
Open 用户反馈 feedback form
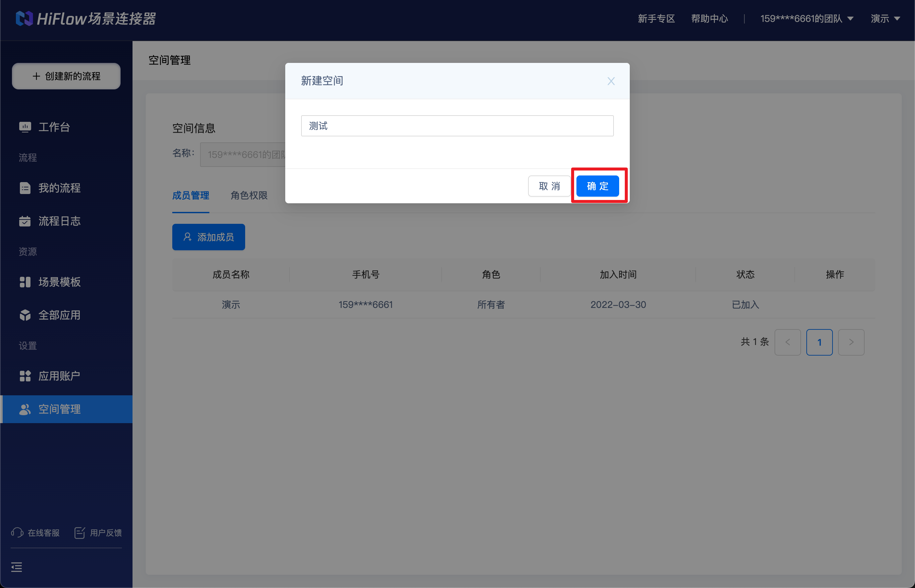tap(98, 532)
